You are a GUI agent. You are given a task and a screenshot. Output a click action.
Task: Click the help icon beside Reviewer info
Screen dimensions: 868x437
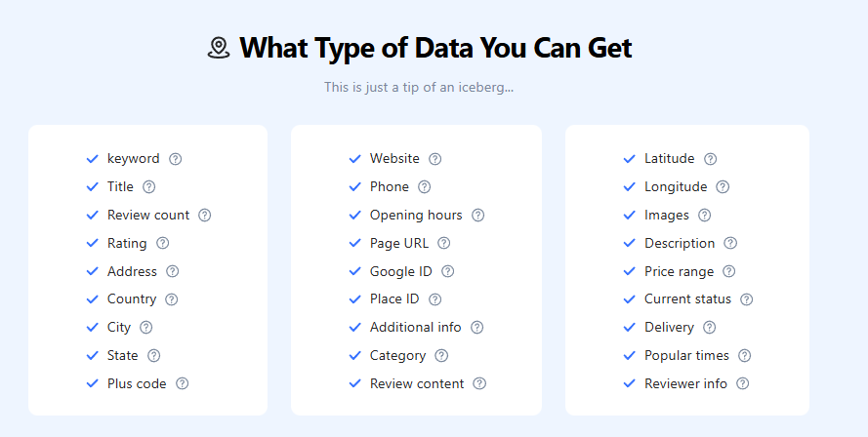[x=743, y=384]
